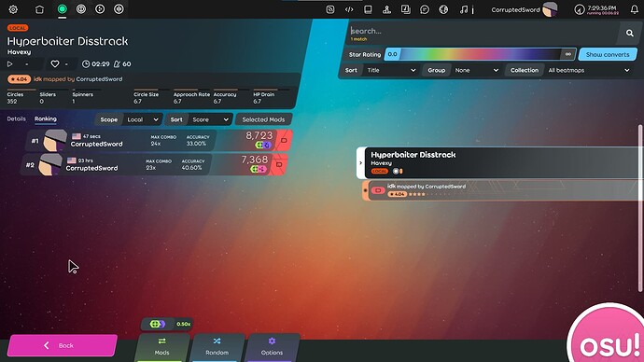Open the Mods footer button
This screenshot has width=644, height=362.
[x=161, y=347]
